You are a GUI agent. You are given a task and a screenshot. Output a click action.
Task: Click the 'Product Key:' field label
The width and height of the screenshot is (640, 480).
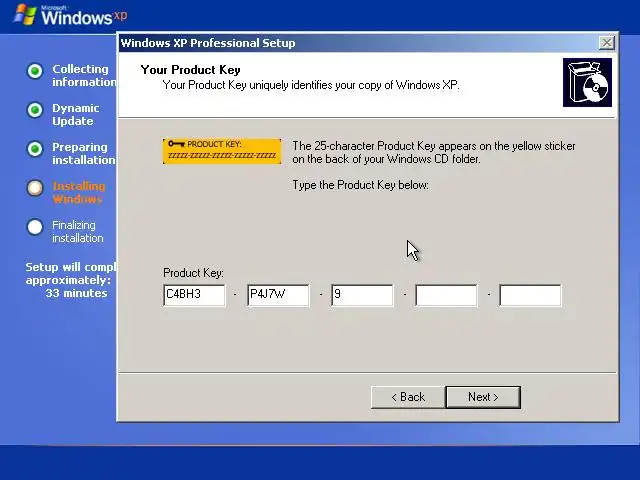click(x=193, y=273)
